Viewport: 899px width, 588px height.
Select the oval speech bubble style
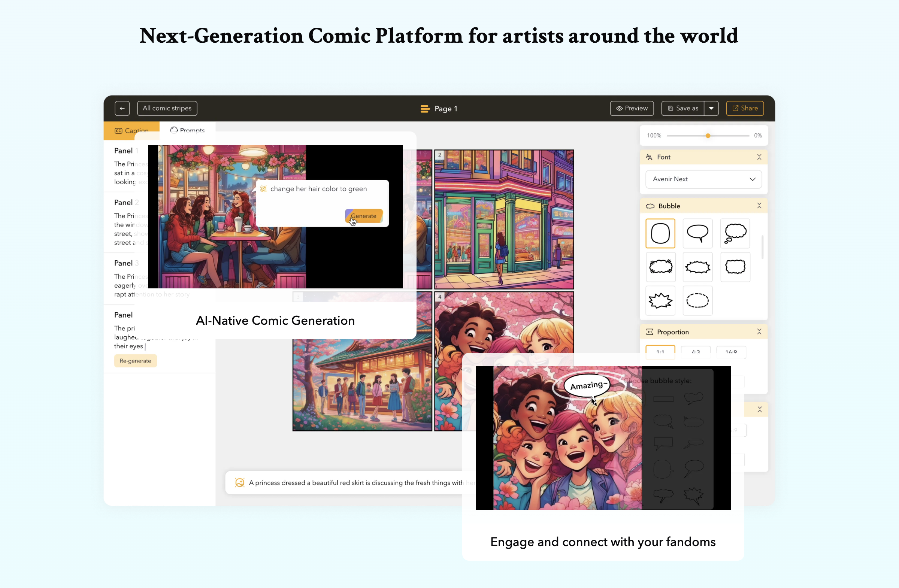(x=697, y=233)
